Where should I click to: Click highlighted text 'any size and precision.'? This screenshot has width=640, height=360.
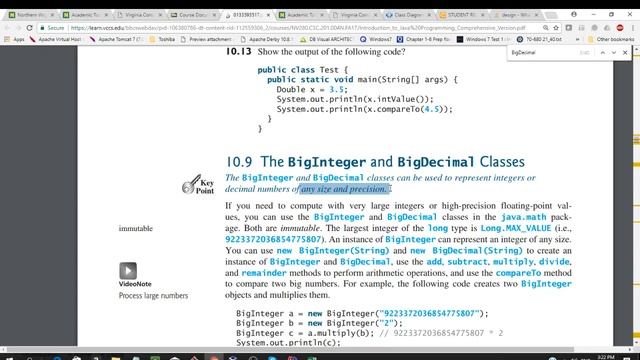tap(344, 189)
